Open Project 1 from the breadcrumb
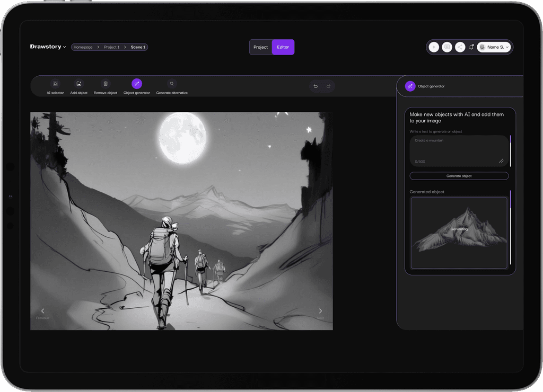Screen dimensions: 543x392 click(x=111, y=47)
